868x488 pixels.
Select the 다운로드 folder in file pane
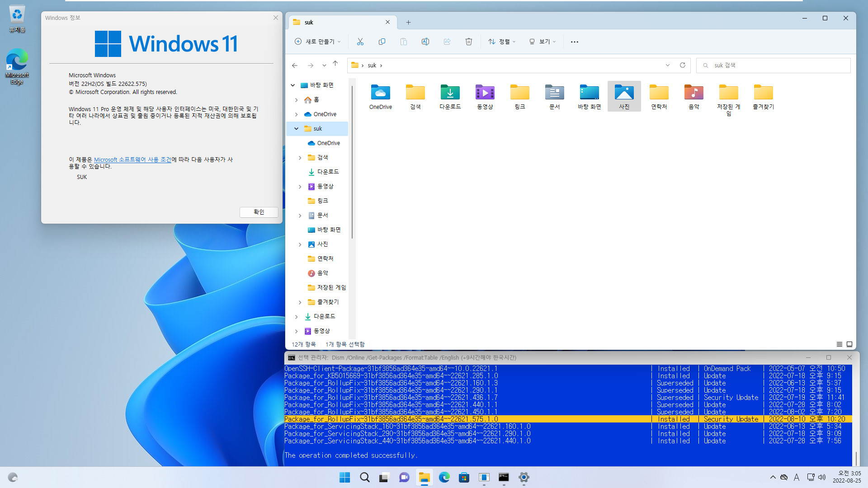[450, 97]
